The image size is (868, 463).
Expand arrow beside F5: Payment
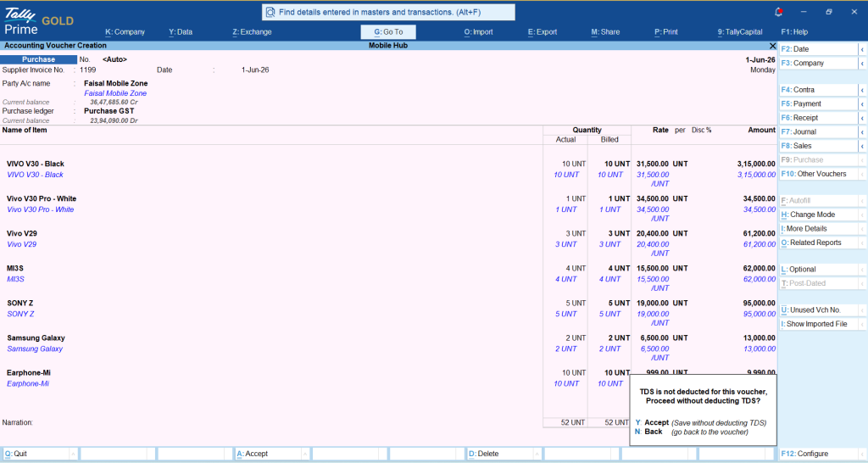(x=862, y=103)
